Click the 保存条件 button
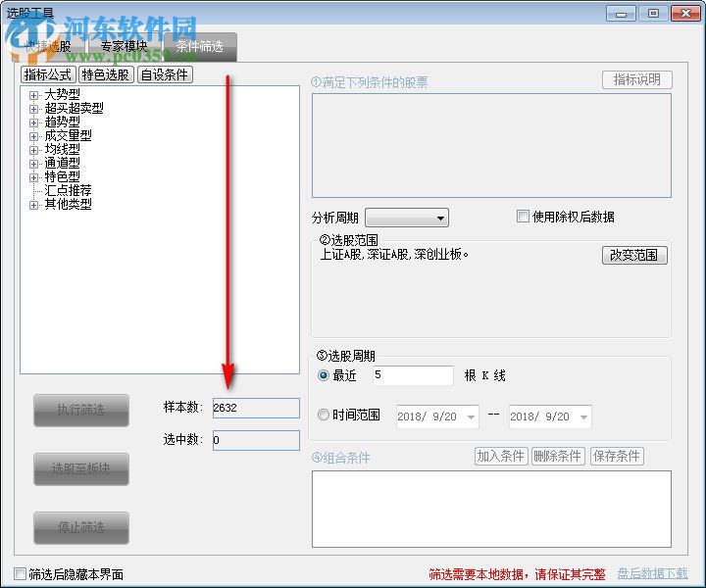 [x=617, y=456]
